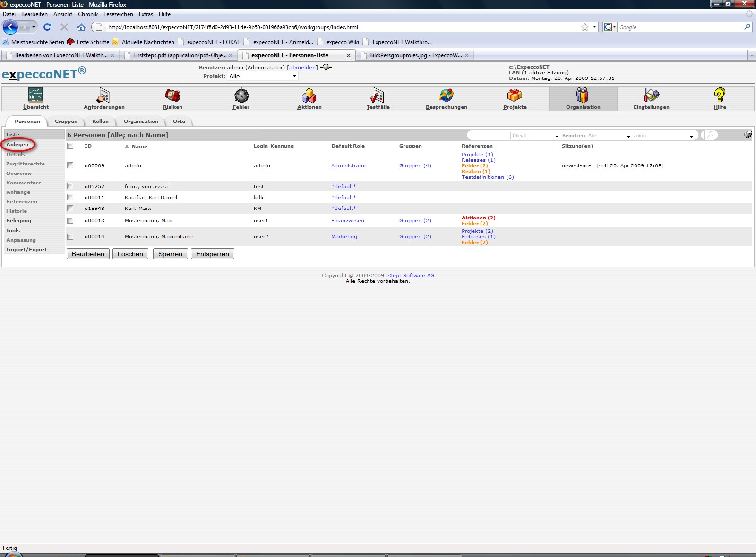
Task: Expand the Projekt dropdown showing Alle
Action: [263, 76]
